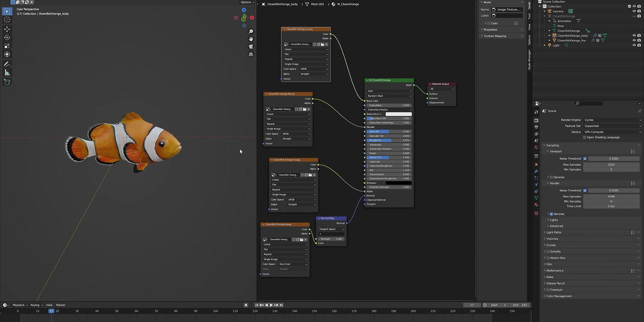The image size is (644, 322).
Task: Open the Playback menu in timeline
Action: pyautogui.click(x=20, y=305)
